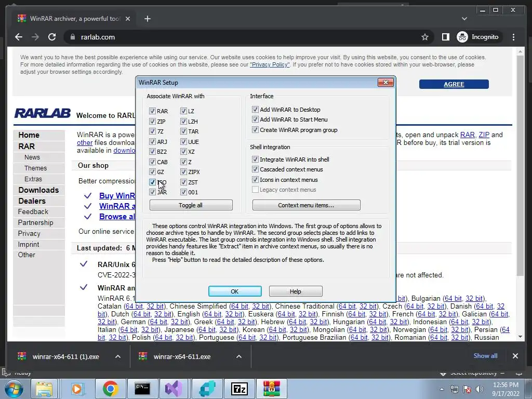Click Chrome taskbar icon
Viewport: 532px width, 399px height.
(110, 389)
